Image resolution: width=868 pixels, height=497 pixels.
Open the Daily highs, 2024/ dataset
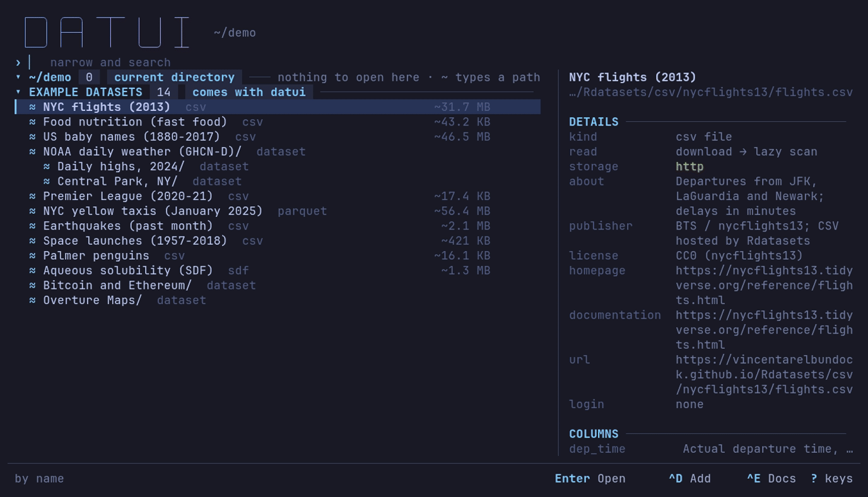pos(278,167)
